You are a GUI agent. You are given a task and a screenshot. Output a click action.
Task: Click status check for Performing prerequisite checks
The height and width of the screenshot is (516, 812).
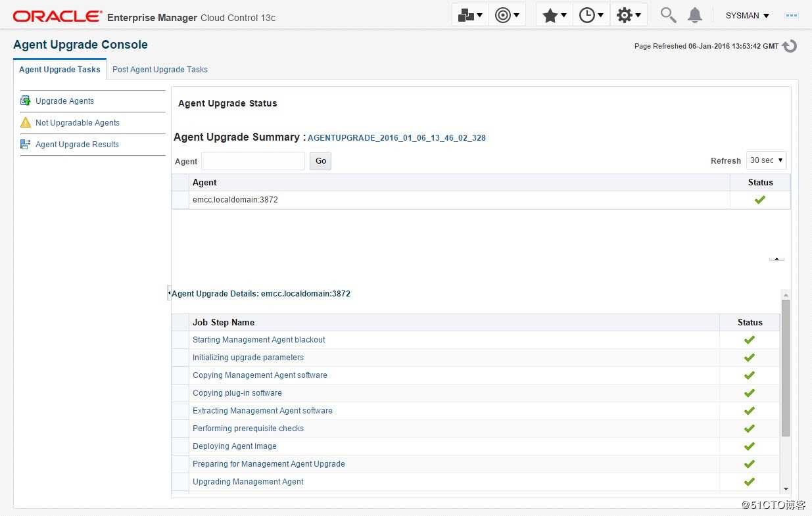(749, 429)
